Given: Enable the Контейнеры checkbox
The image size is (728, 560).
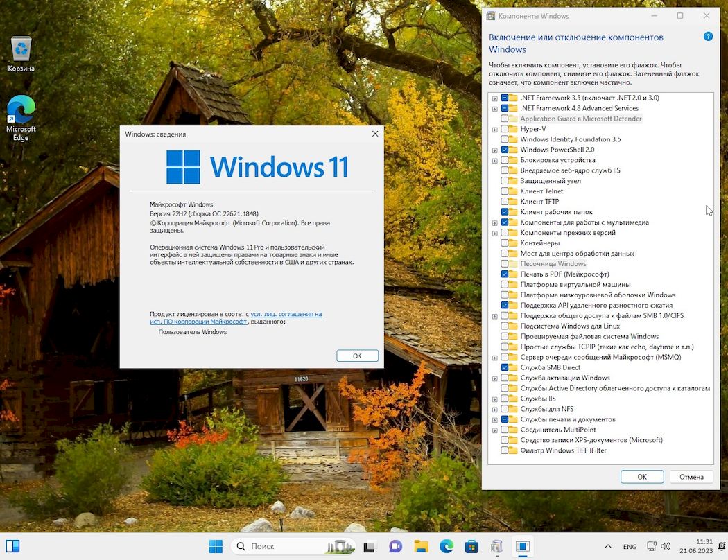Looking at the screenshot, I should (504, 243).
